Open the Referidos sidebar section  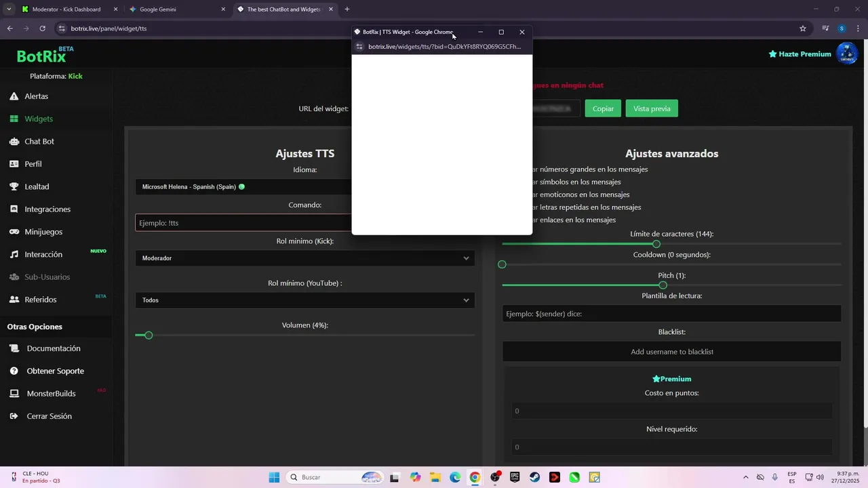[41, 300]
